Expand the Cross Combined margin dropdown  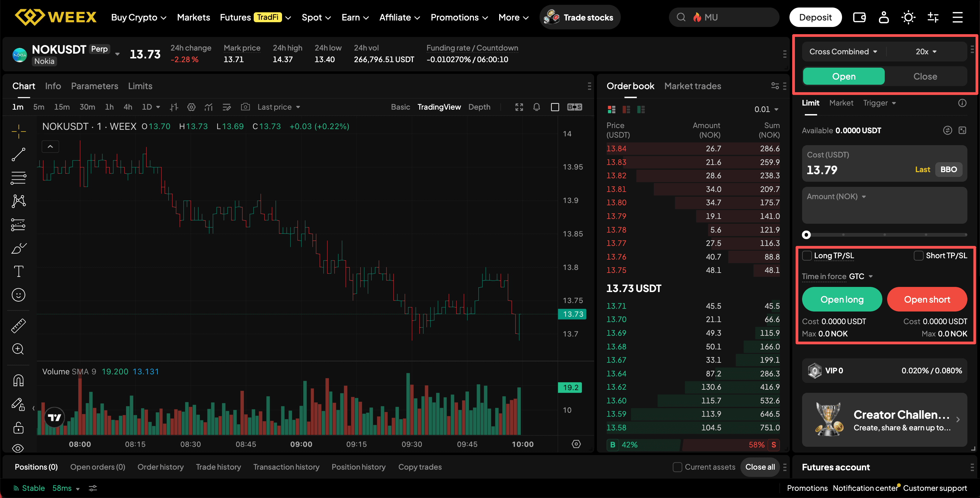[843, 52]
